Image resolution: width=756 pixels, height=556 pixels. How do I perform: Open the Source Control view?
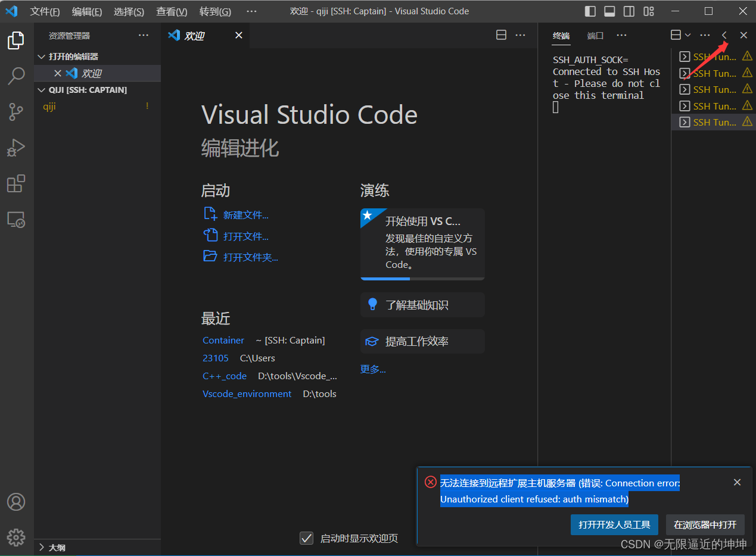pos(16,111)
